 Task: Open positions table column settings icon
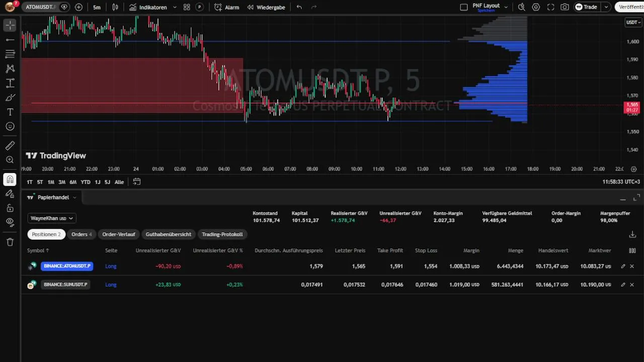pos(632,250)
